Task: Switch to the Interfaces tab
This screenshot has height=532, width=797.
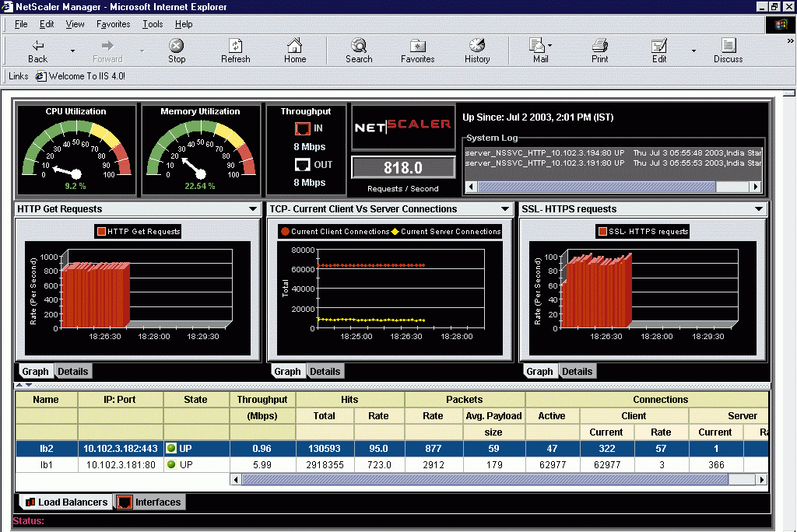Action: coord(150,502)
